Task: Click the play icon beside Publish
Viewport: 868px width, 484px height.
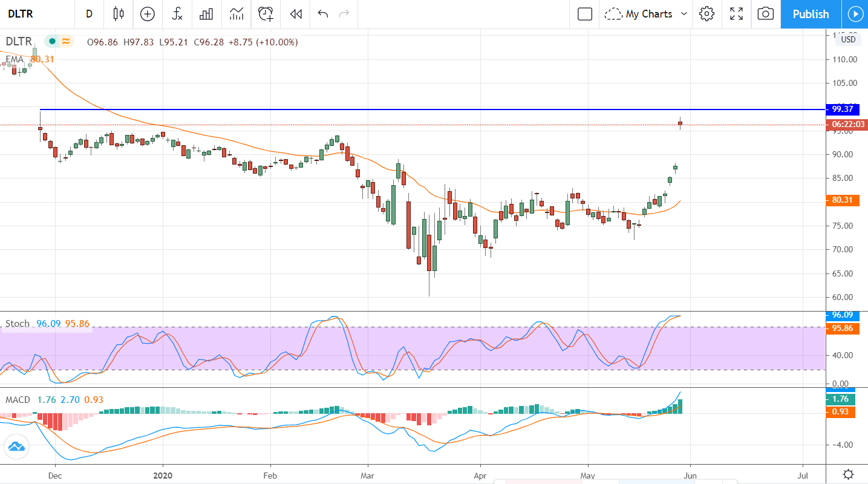Action: point(855,14)
